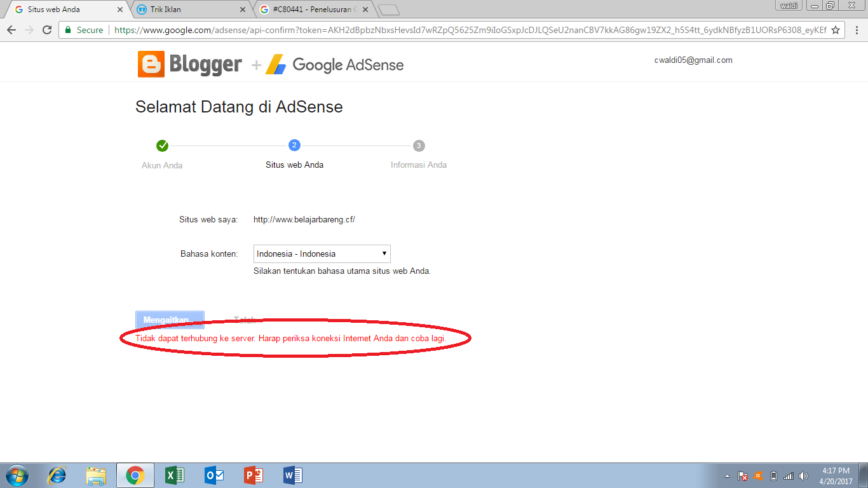Screen dimensions: 868x488
Task: Open Word from the taskbar
Action: [292, 475]
